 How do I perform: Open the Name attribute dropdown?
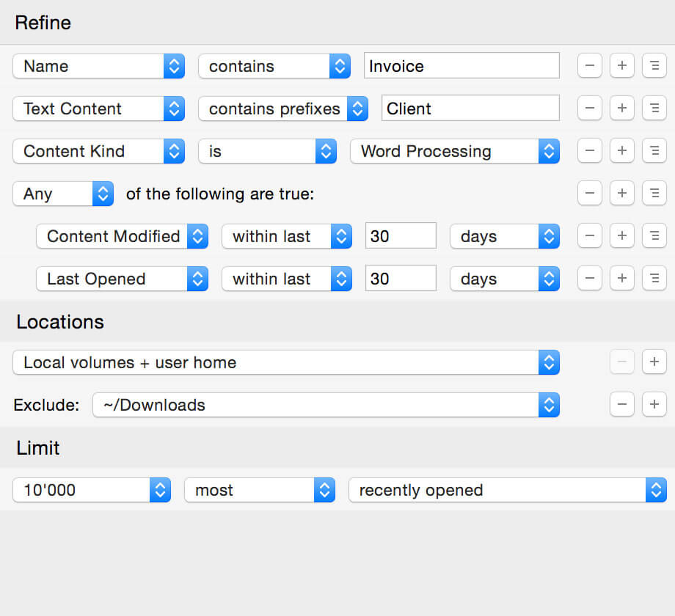pyautogui.click(x=98, y=66)
